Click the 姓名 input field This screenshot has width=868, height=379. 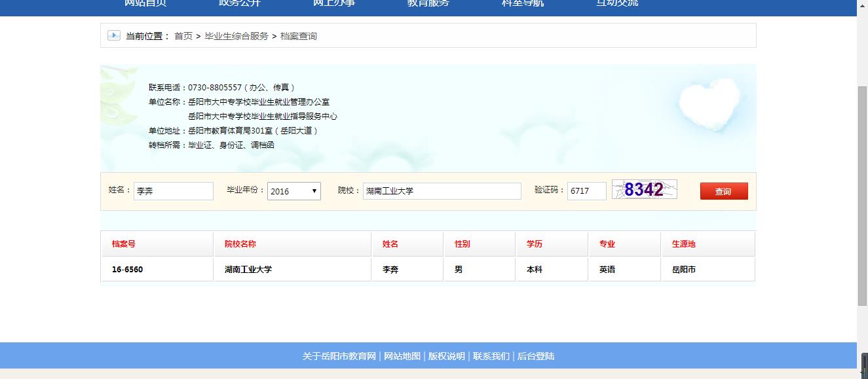174,191
